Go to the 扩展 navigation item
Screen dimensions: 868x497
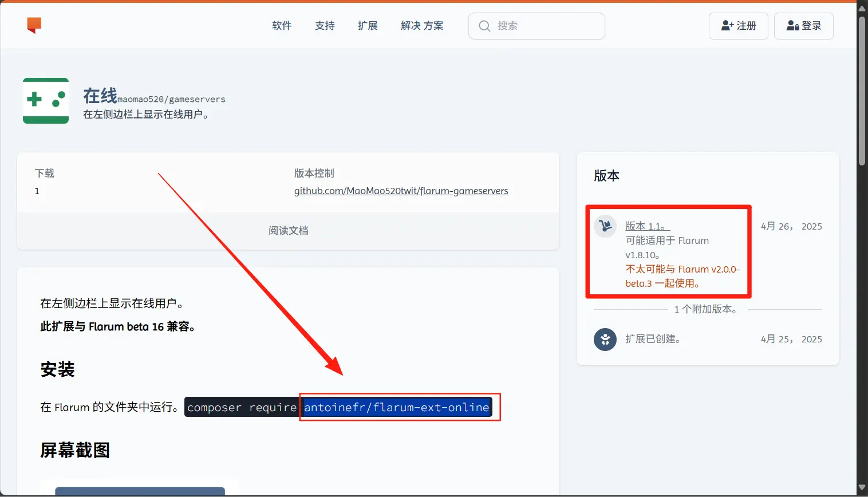[368, 26]
